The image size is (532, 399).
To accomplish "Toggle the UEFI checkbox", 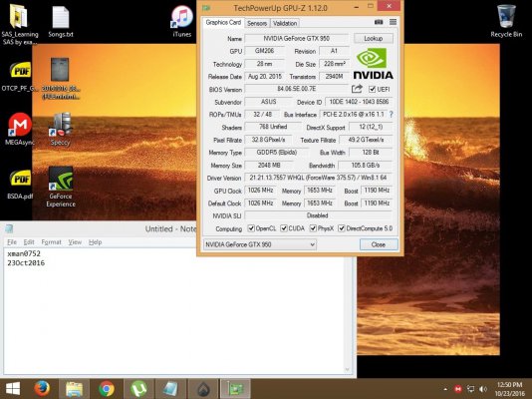I will [373, 89].
